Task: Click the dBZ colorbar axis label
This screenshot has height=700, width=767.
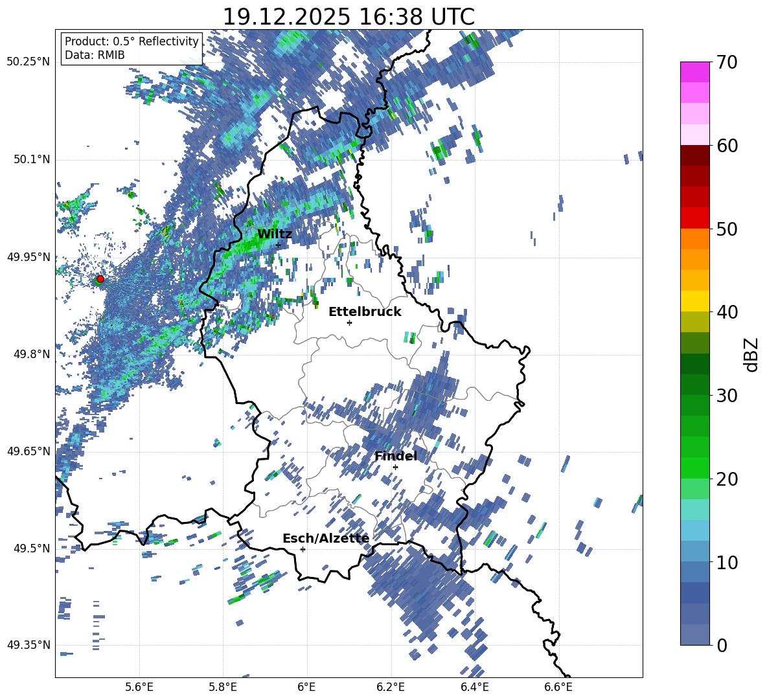Action: point(751,354)
